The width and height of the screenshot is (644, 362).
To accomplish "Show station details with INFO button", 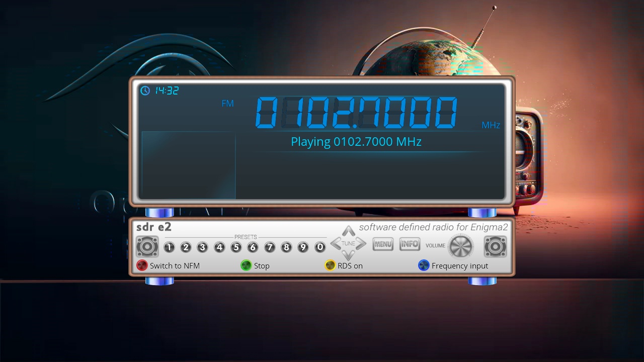I will coord(410,244).
